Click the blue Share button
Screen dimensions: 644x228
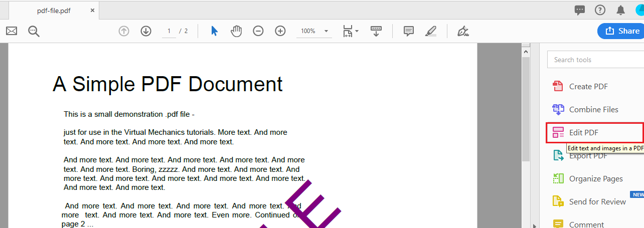621,31
